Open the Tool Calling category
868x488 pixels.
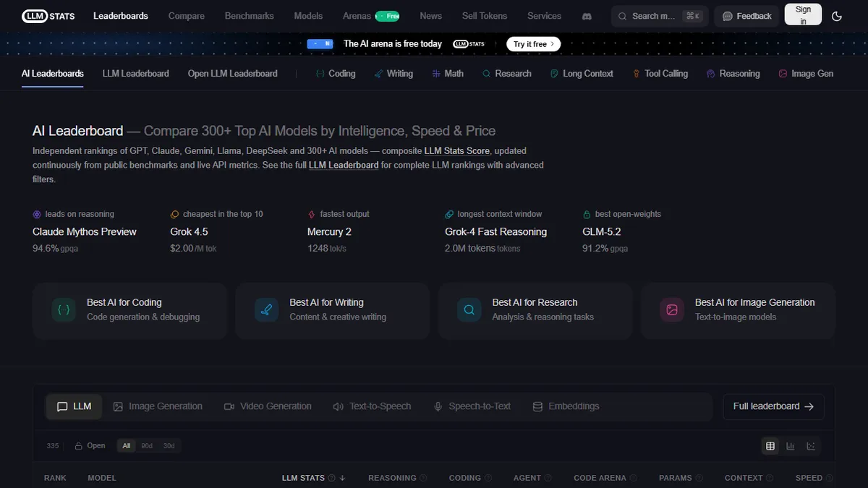point(660,74)
